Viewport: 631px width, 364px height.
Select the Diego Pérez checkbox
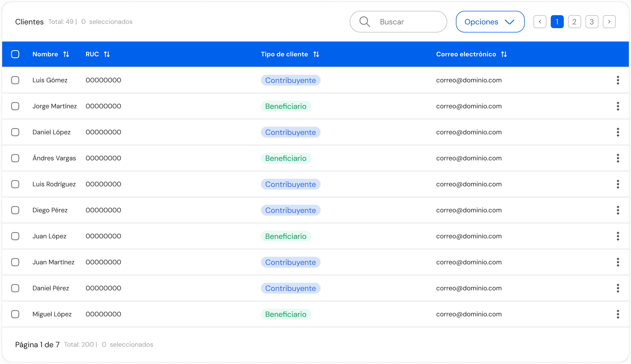(x=15, y=210)
